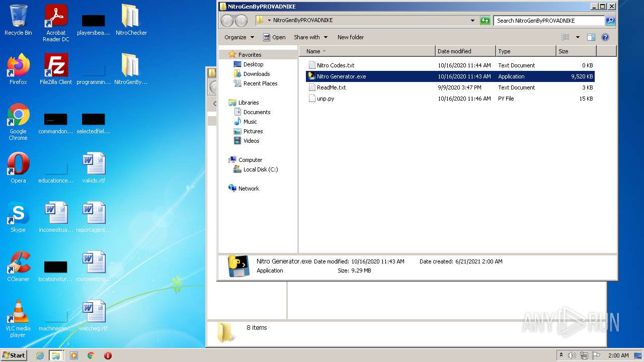This screenshot has height=362, width=644.
Task: Expand the Organize menu
Action: 239,37
